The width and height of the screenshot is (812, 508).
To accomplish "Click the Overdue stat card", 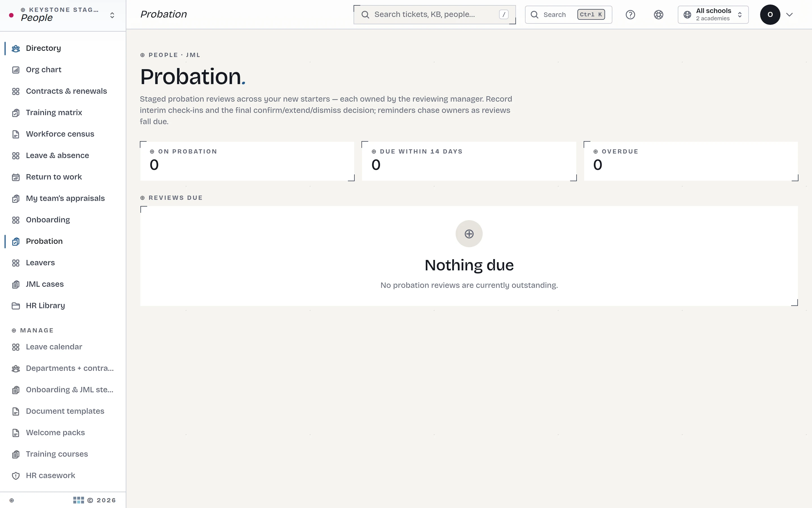I will (691, 161).
